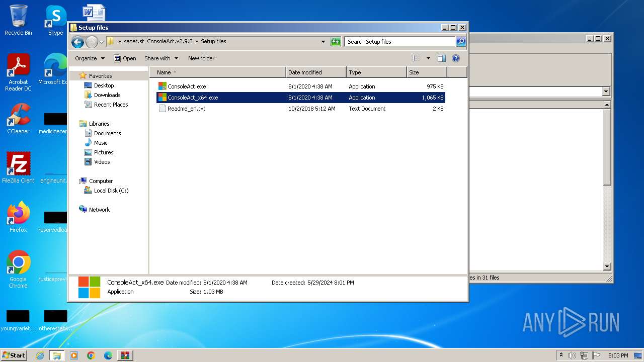Sort by Type column header
The width and height of the screenshot is (644, 362).
tap(376, 72)
